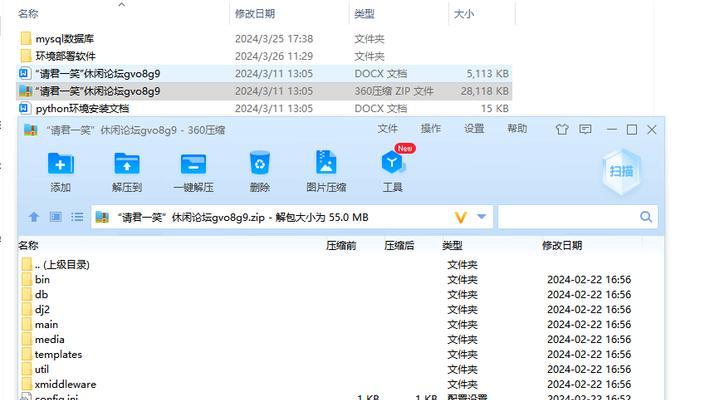Sort archive by 压缩后 column header

pyautogui.click(x=399, y=245)
